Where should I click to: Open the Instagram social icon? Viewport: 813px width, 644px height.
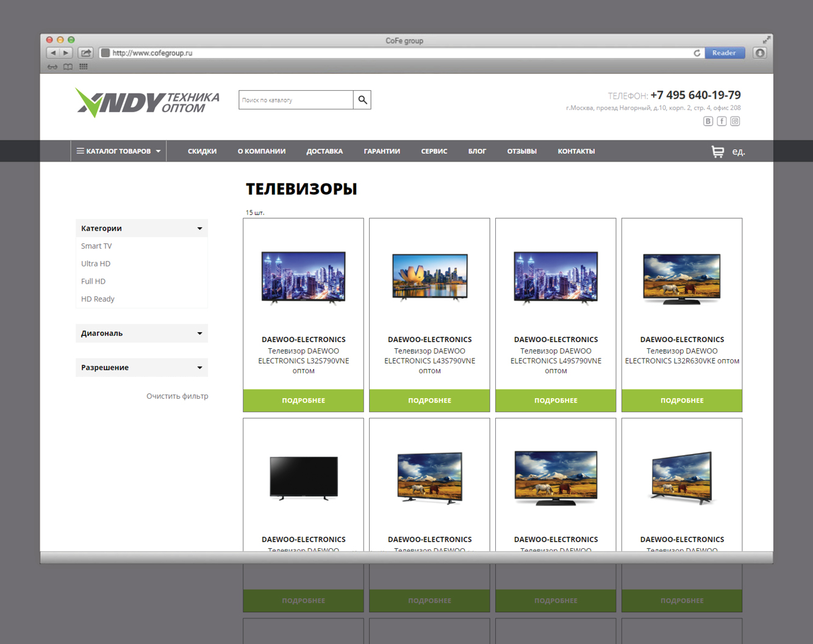click(735, 121)
